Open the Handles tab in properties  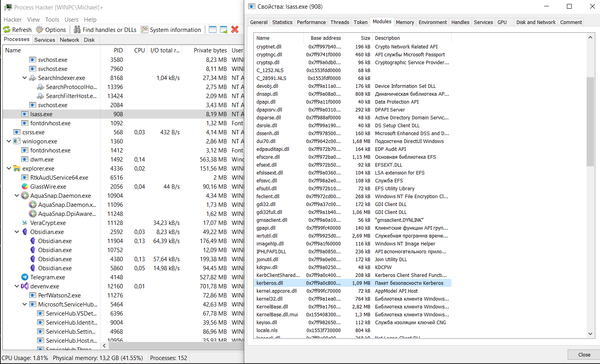[x=460, y=22]
